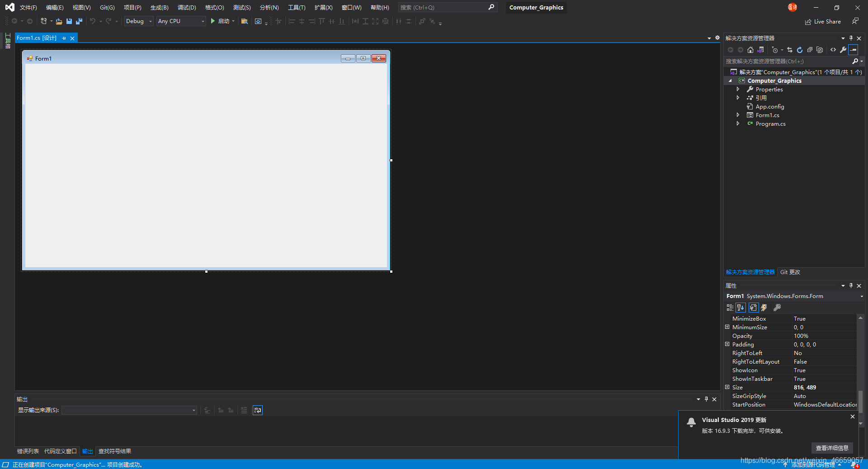The width and height of the screenshot is (868, 469).
Task: Click 添加到源代码管理 in status bar
Action: pyautogui.click(x=813, y=464)
